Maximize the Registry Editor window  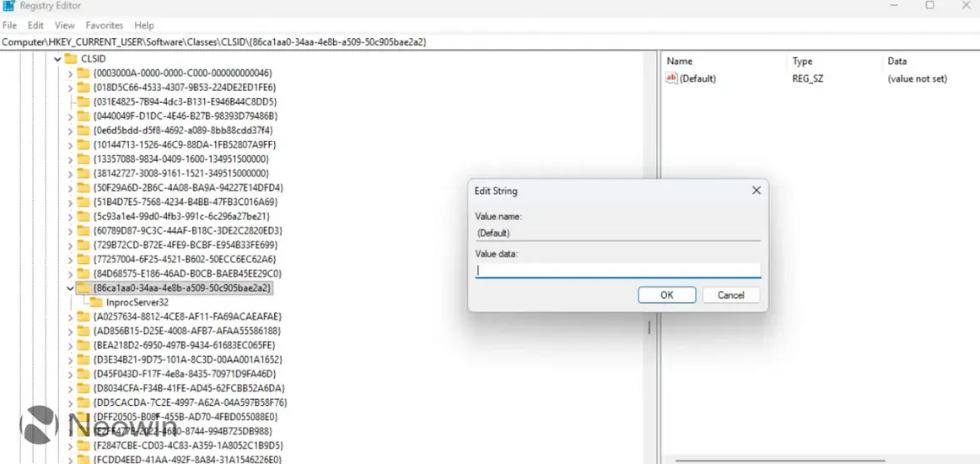[930, 5]
